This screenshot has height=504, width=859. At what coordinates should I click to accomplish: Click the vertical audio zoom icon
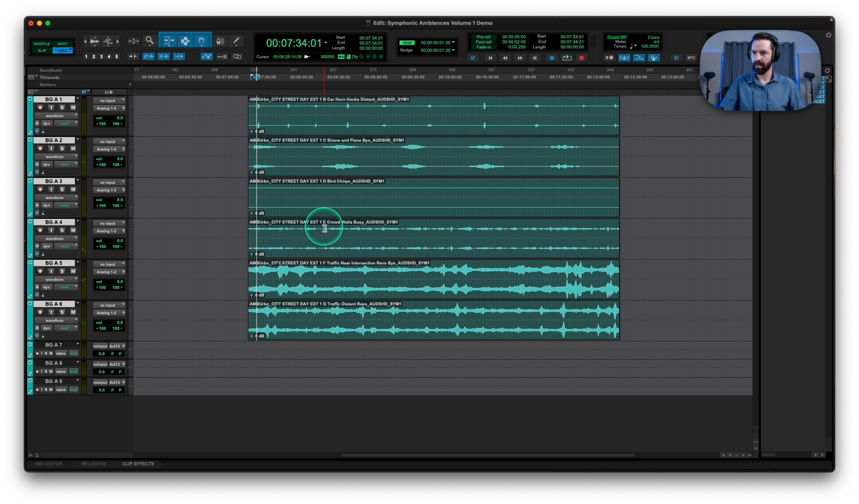95,41
